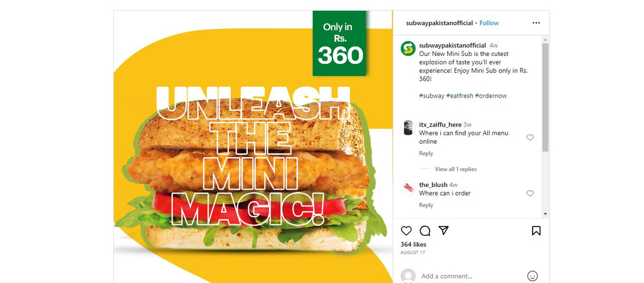The image size is (644, 283).
Task: Reply to the_blush comment
Action: click(426, 206)
